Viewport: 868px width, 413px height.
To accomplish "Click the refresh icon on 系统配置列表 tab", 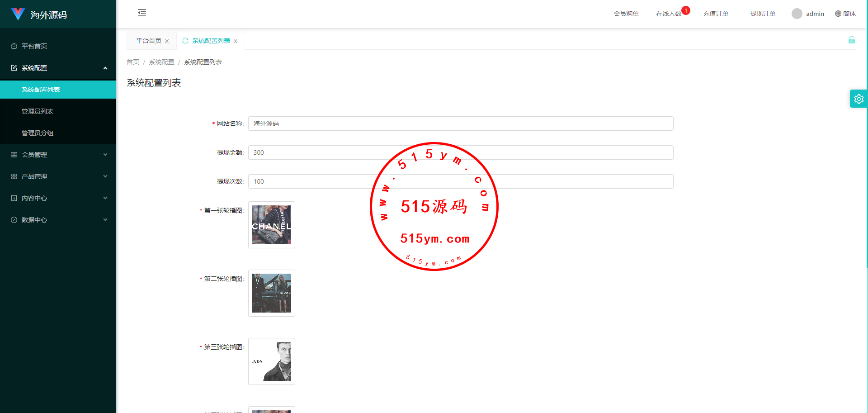I will pyautogui.click(x=185, y=41).
